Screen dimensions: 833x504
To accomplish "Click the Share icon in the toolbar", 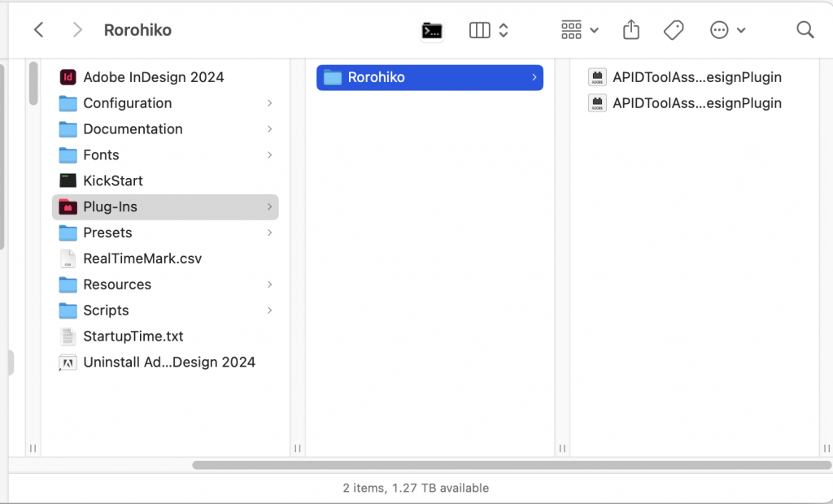I will click(630, 29).
